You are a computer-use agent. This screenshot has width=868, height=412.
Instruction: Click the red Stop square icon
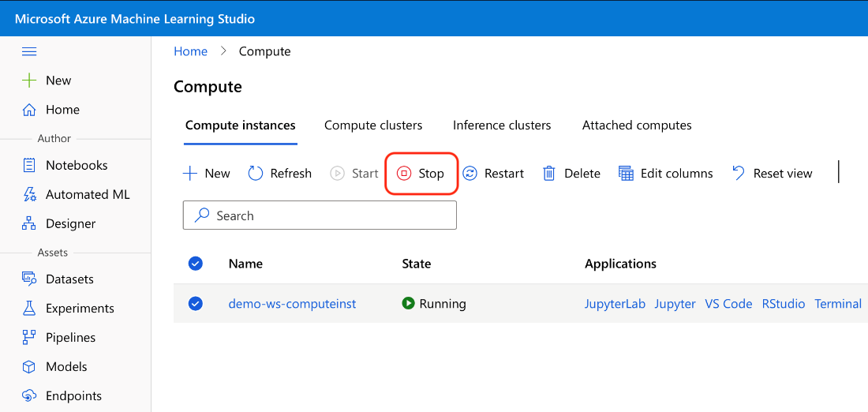(x=404, y=174)
